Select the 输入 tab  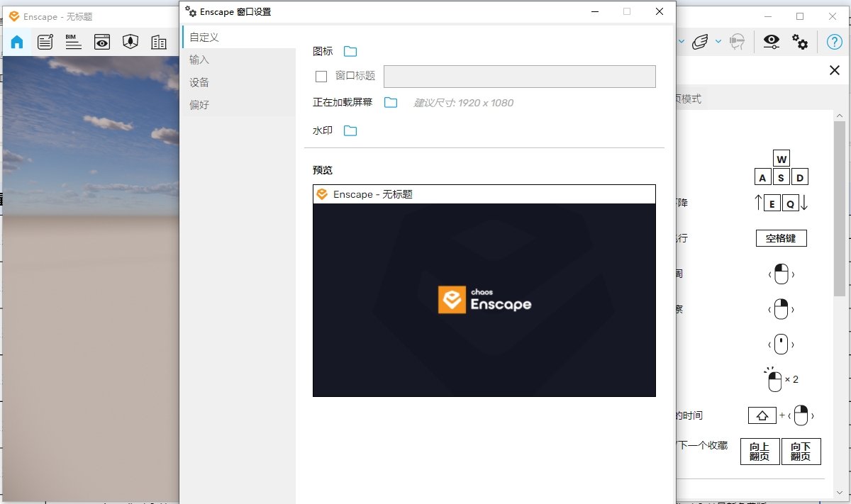(238, 60)
